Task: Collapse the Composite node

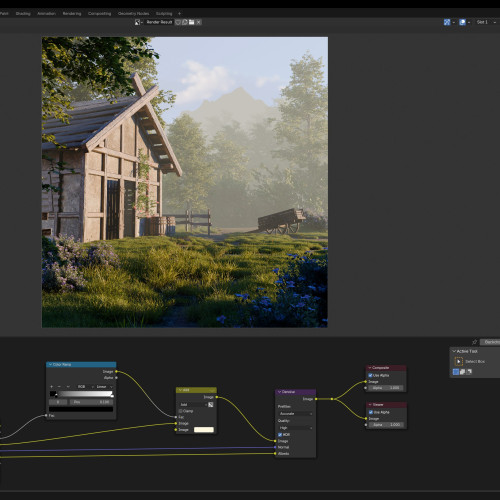Action: click(x=370, y=368)
